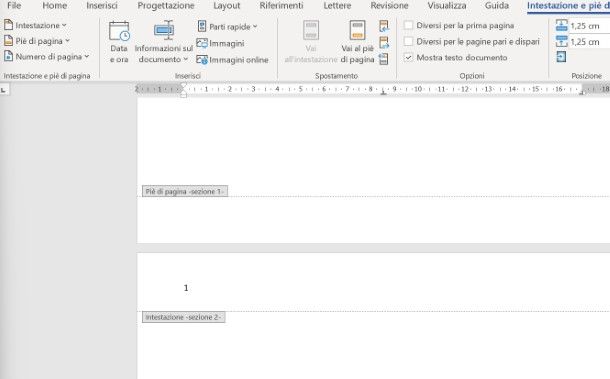Switch to the Riferimenti tab
This screenshot has width=610, height=379.
pyautogui.click(x=281, y=6)
